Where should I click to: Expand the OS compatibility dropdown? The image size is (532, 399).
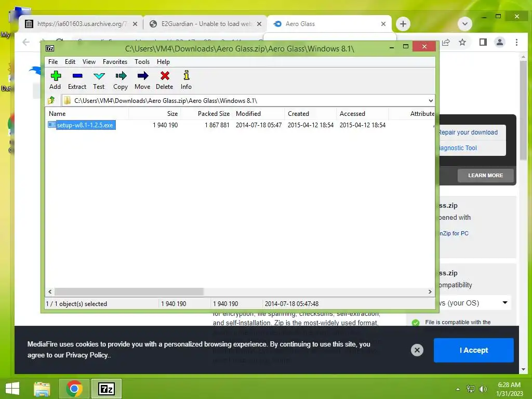pos(475,303)
